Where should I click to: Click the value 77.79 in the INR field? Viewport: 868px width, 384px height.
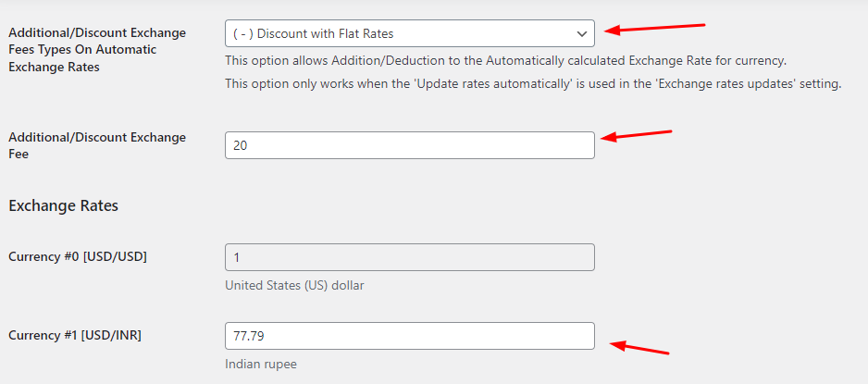(243, 336)
